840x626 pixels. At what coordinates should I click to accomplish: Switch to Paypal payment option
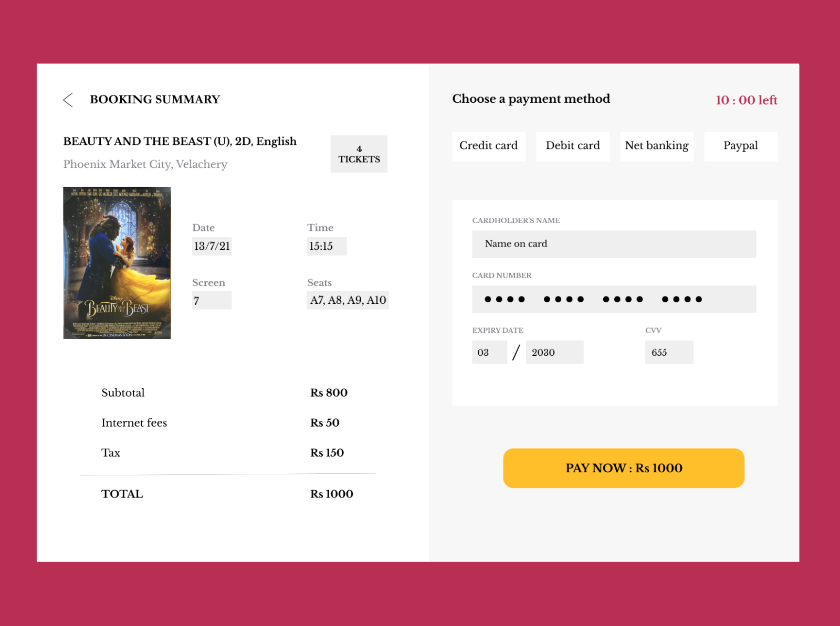[x=740, y=146]
